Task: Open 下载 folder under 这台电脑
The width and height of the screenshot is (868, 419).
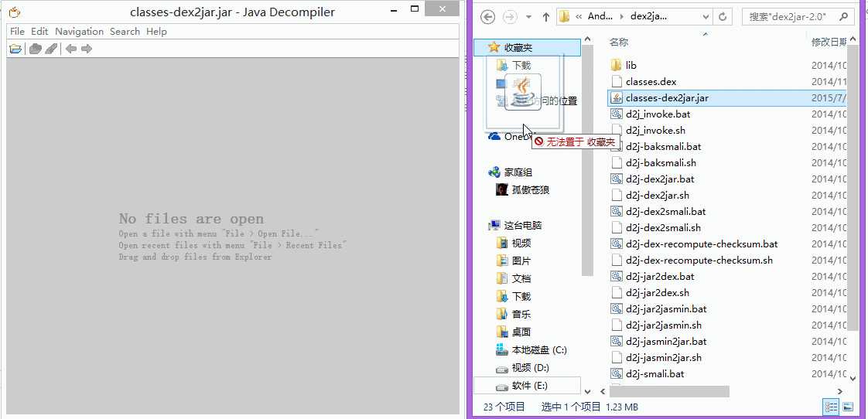Action: [x=514, y=297]
